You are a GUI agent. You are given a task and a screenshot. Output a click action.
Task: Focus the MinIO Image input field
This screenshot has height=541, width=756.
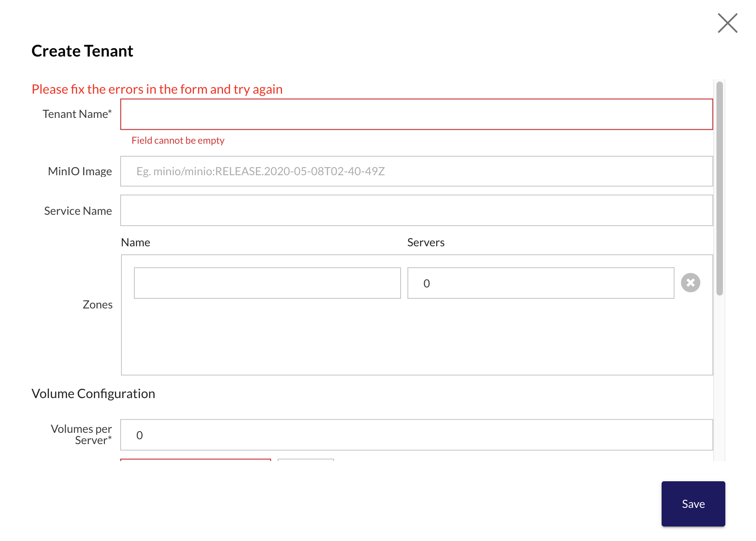[416, 171]
